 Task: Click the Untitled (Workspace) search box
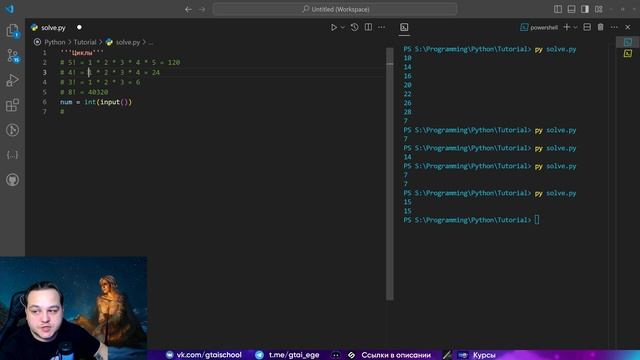point(335,9)
